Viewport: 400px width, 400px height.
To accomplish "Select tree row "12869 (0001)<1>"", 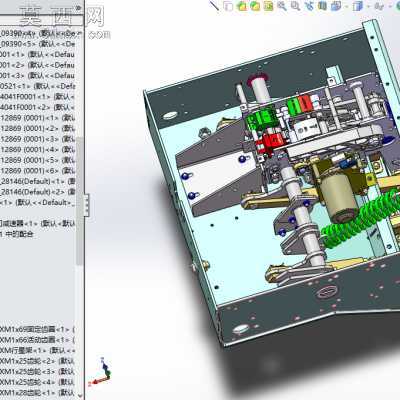I will [37, 118].
